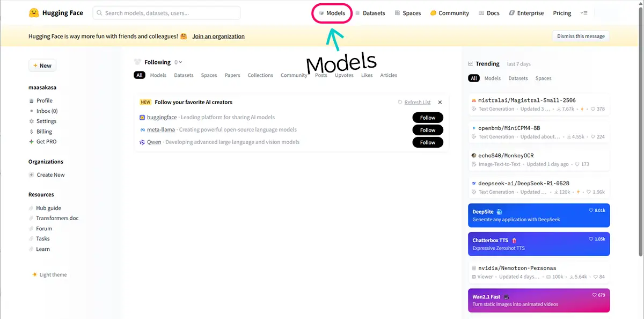This screenshot has height=319, width=644.
Task: Open deepseek-ai/DeepSeek-R1-0528 model
Action: coord(539,187)
